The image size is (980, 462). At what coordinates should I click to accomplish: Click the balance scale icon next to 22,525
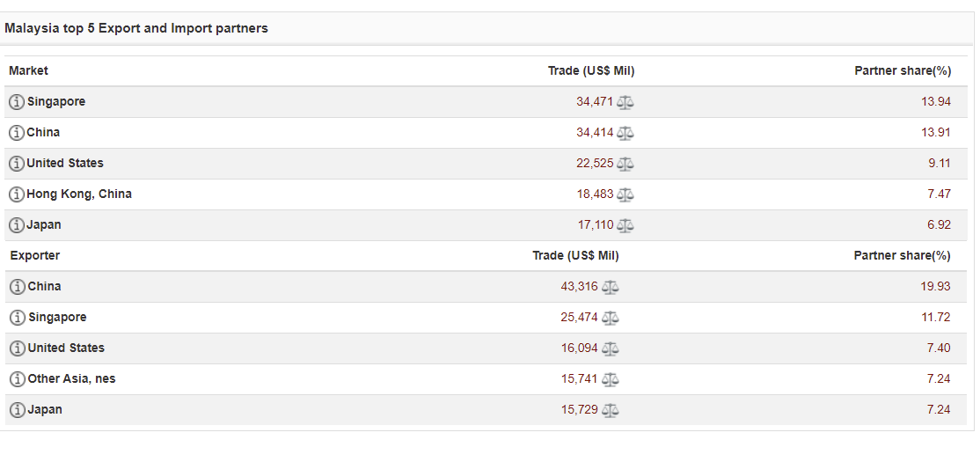click(x=625, y=165)
